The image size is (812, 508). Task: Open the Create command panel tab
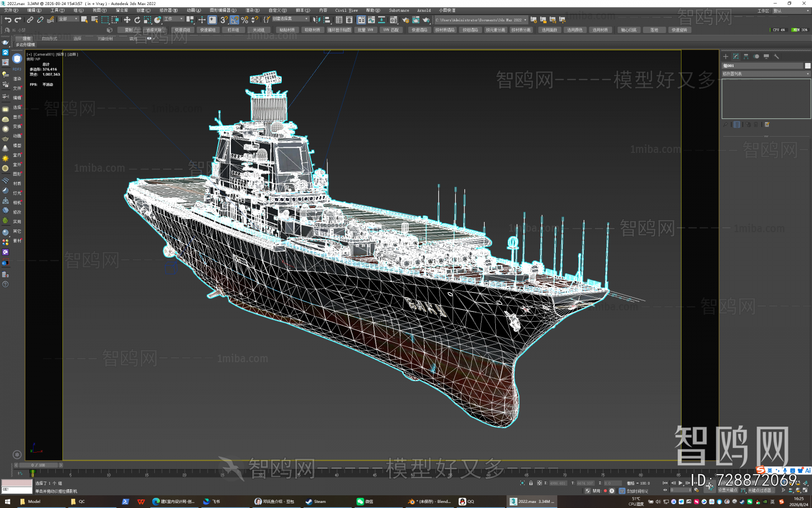[726, 56]
